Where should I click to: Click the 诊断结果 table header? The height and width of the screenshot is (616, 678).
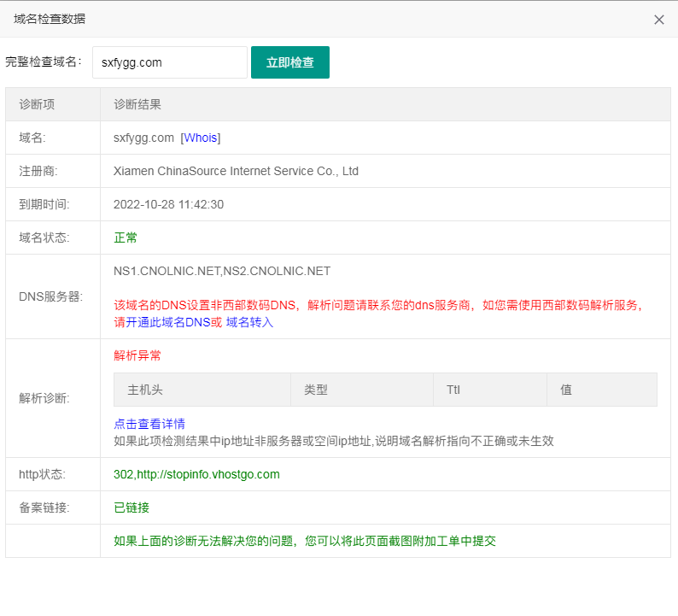[x=137, y=104]
